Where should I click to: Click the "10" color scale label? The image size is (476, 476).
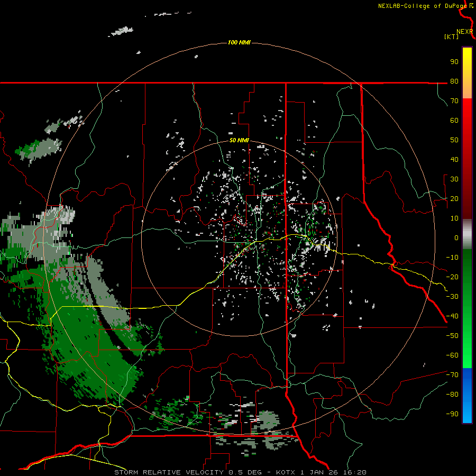[x=454, y=218]
